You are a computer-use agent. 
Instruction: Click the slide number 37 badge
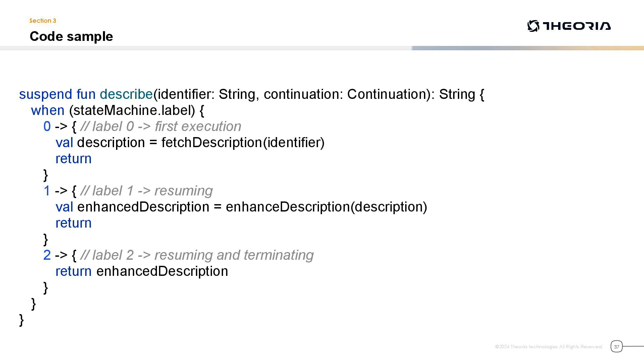pyautogui.click(x=616, y=347)
